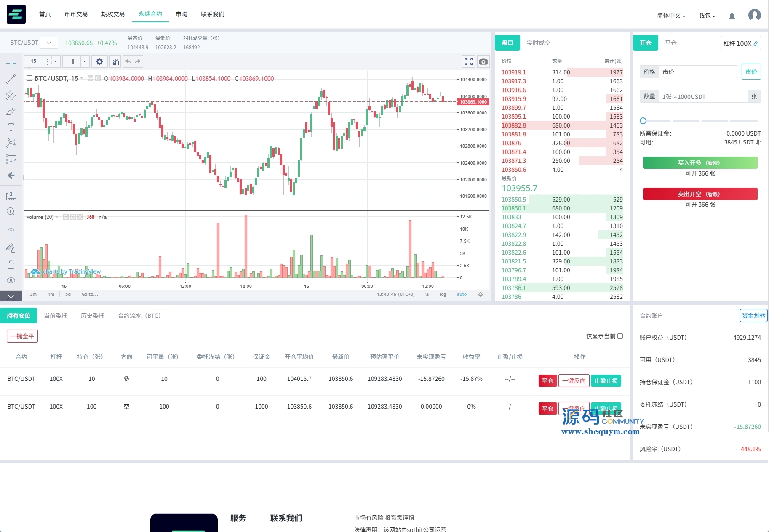Click the 资金划转 transfer button
This screenshot has width=769, height=532.
[753, 316]
